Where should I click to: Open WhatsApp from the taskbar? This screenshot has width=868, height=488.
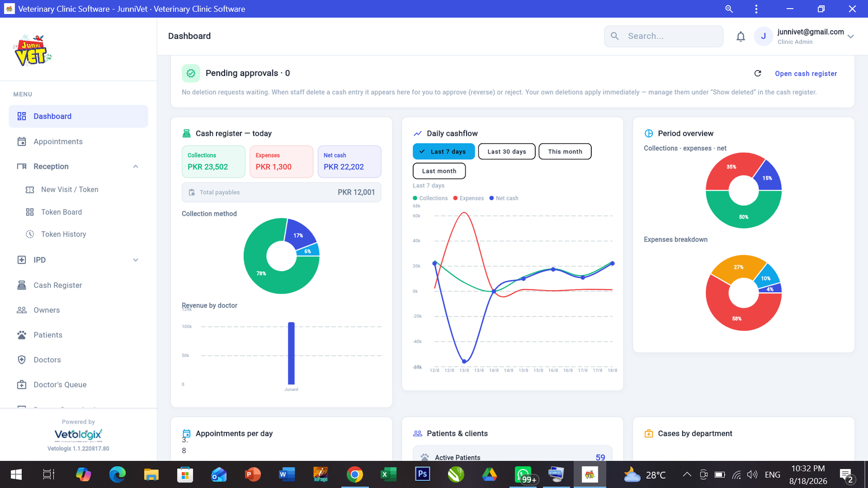(524, 475)
